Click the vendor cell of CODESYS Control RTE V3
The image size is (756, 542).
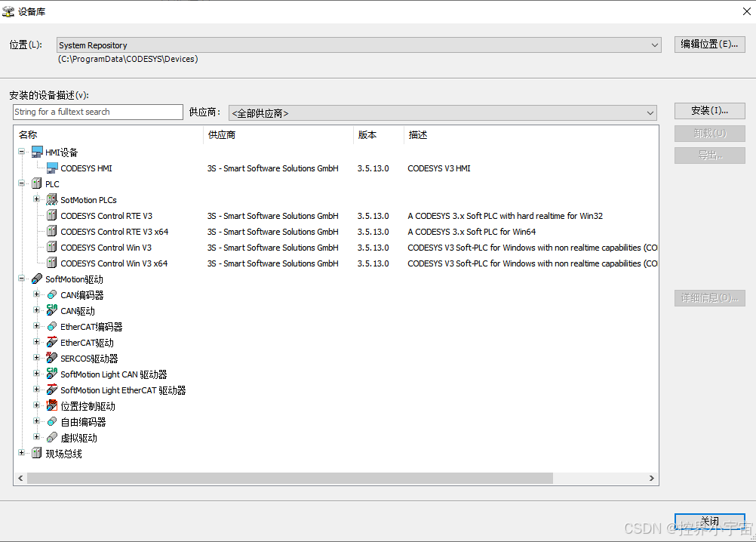(273, 216)
